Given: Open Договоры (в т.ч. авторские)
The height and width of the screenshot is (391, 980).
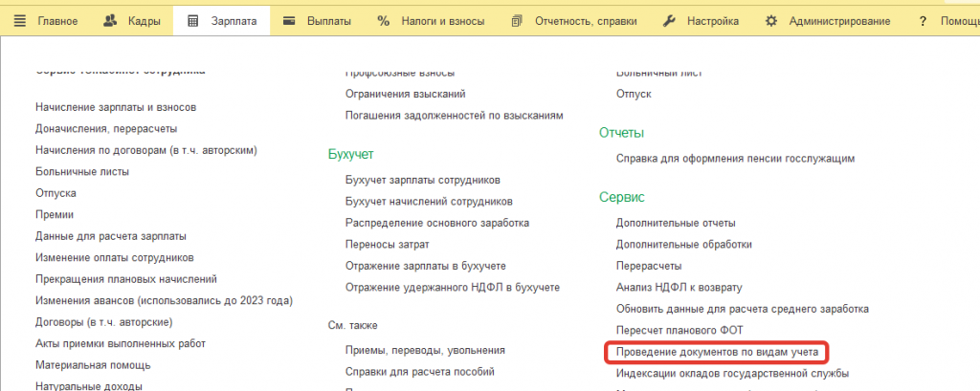Looking at the screenshot, I should point(103,322).
